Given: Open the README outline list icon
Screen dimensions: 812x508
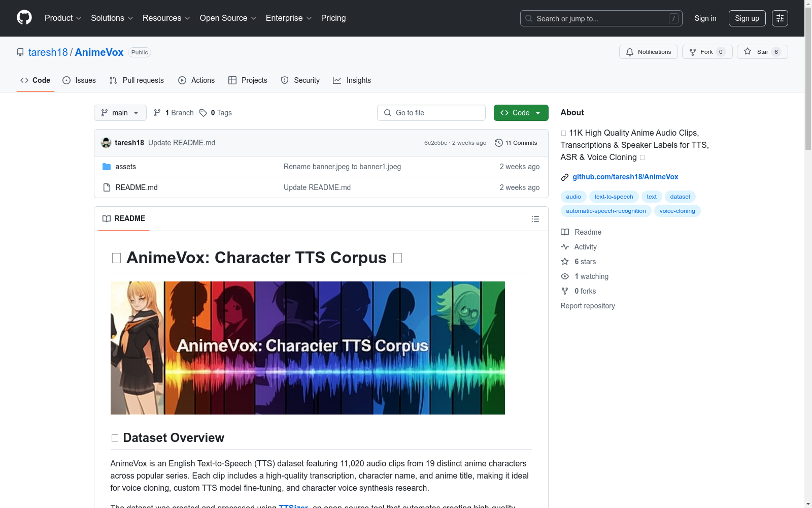Looking at the screenshot, I should coord(535,219).
